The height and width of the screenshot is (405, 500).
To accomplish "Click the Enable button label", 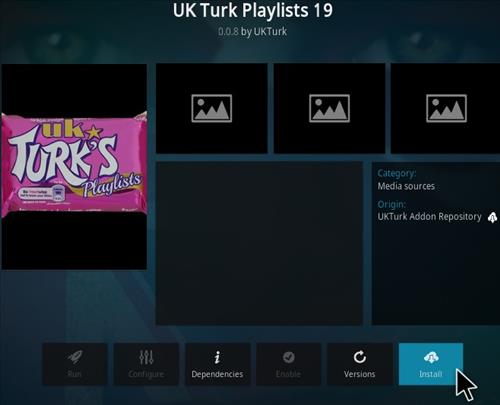I will tap(288, 374).
